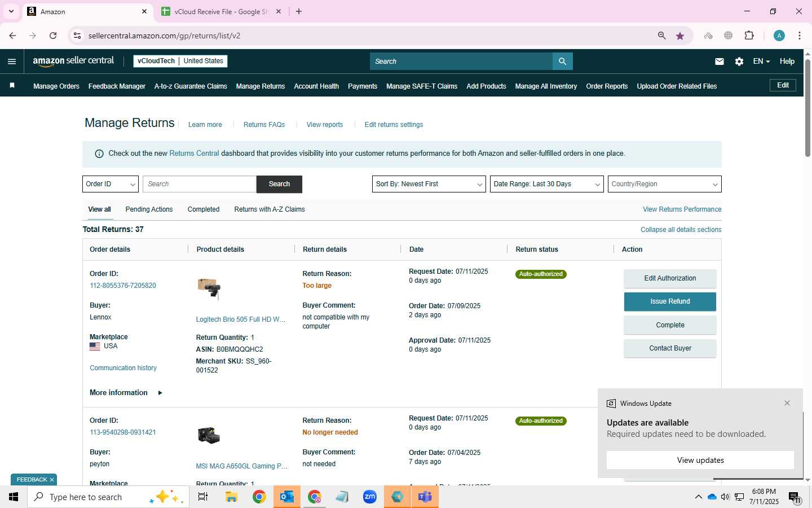Click View updates in the Windows notification
The image size is (812, 508).
click(700, 460)
